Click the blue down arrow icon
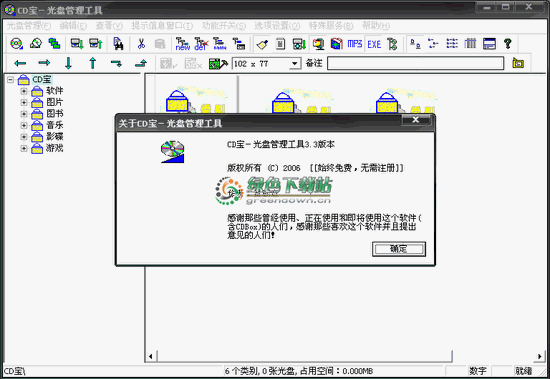The image size is (550, 379). (68, 64)
